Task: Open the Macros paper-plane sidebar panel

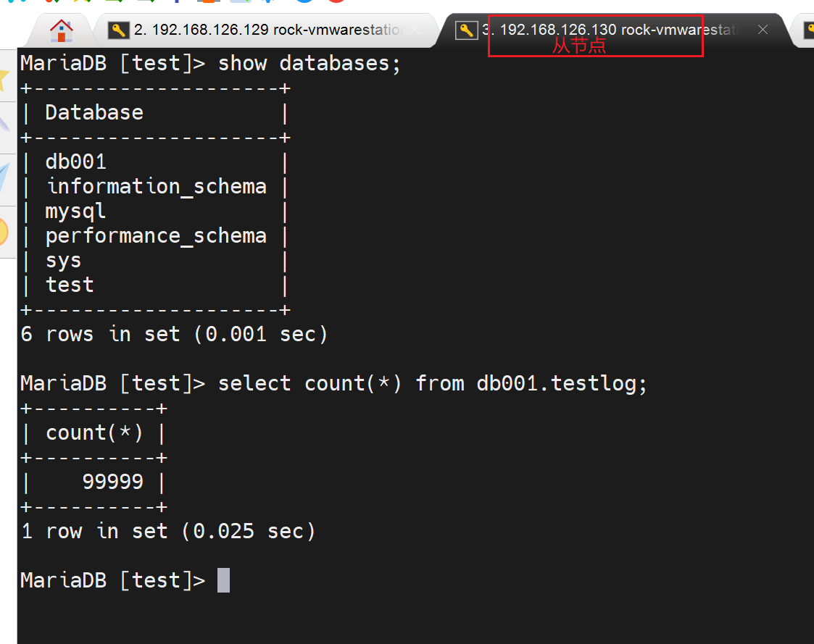Action: (x=6, y=177)
